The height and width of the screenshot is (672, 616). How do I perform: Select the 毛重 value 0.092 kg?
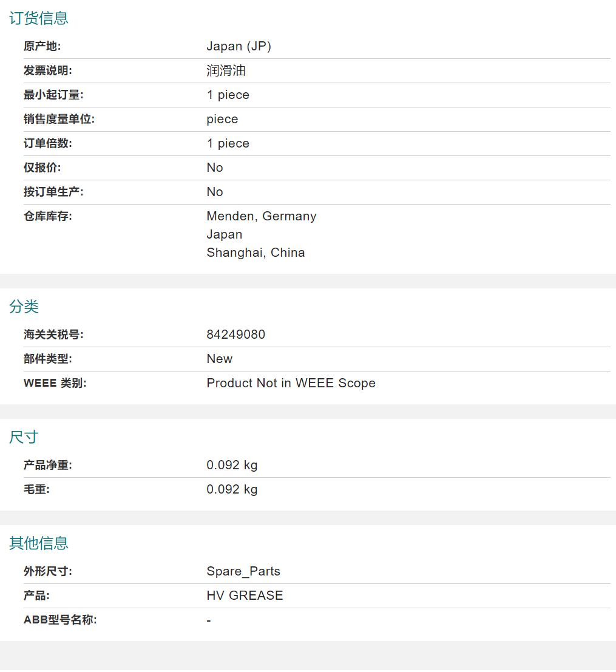pyautogui.click(x=232, y=489)
